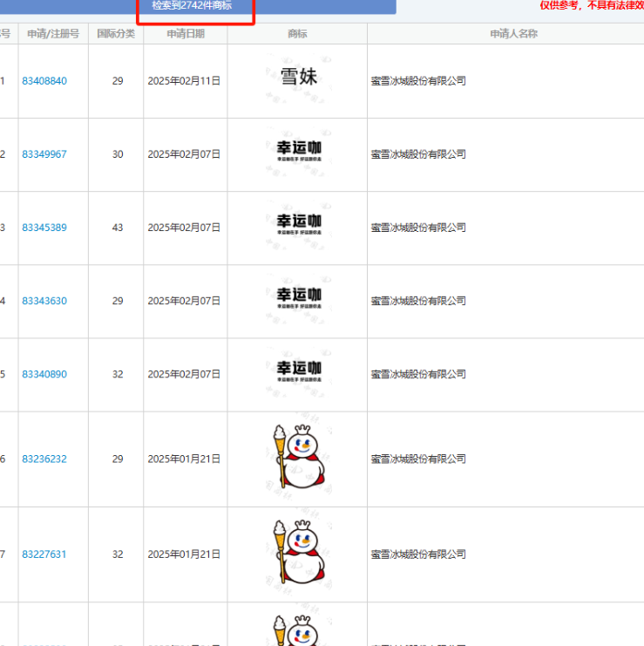Screen dimensions: 644x646
Task: Open trademark registration number 83236232
Action: [x=44, y=459]
